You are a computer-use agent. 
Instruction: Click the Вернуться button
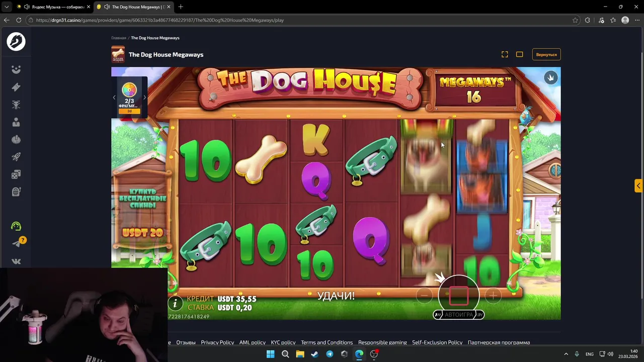(546, 54)
